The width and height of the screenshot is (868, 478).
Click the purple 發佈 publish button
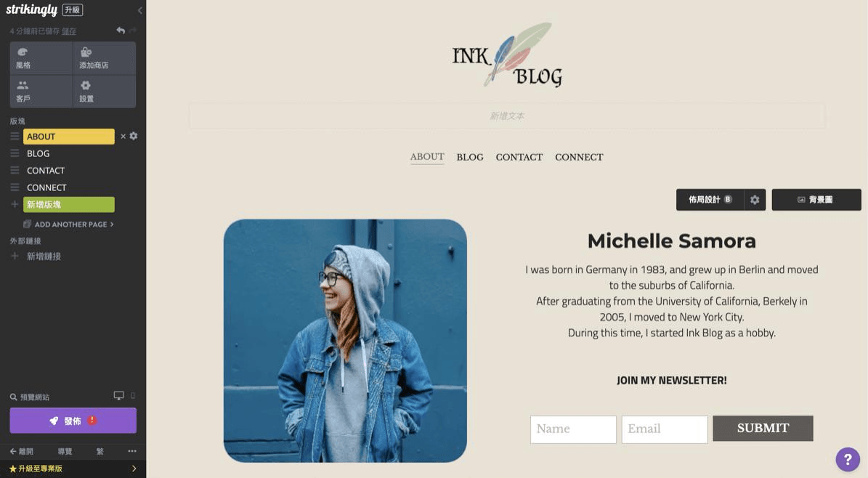(x=73, y=421)
